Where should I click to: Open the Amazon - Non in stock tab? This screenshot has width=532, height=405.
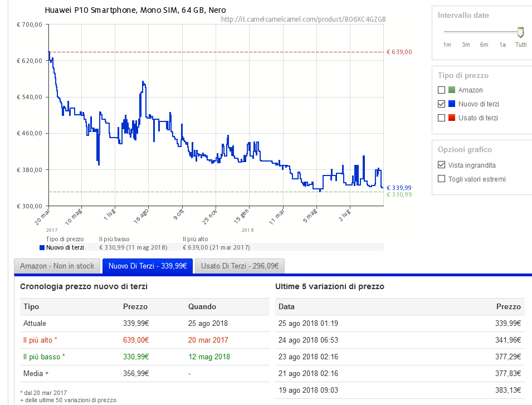pos(57,266)
